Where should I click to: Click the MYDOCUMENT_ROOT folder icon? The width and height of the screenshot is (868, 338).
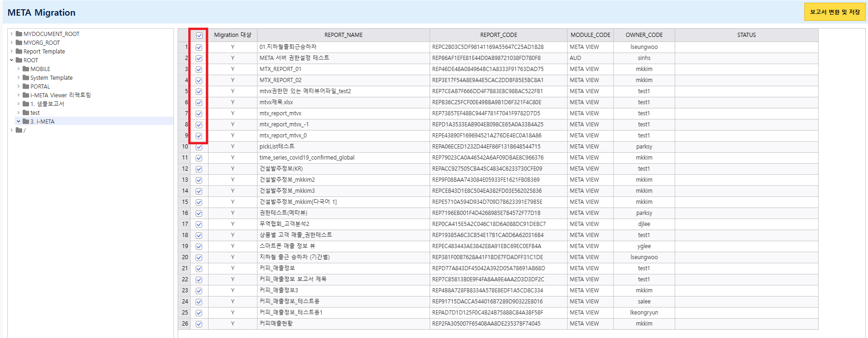pos(19,34)
